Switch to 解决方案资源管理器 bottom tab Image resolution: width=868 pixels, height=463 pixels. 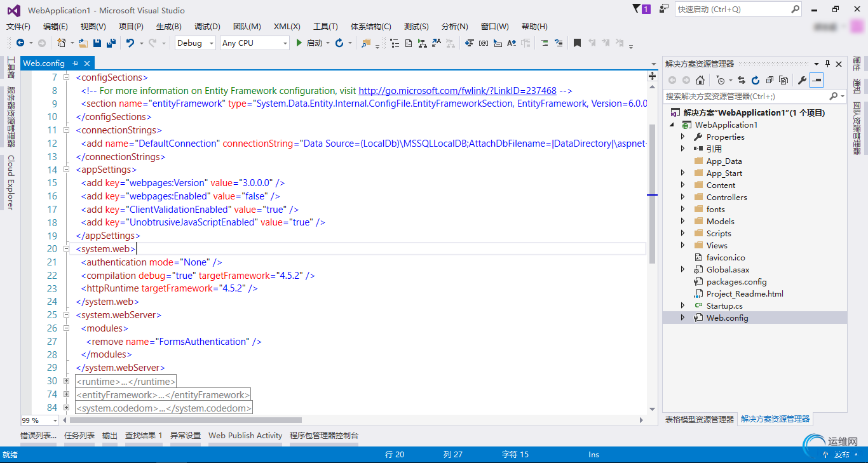tap(775, 419)
